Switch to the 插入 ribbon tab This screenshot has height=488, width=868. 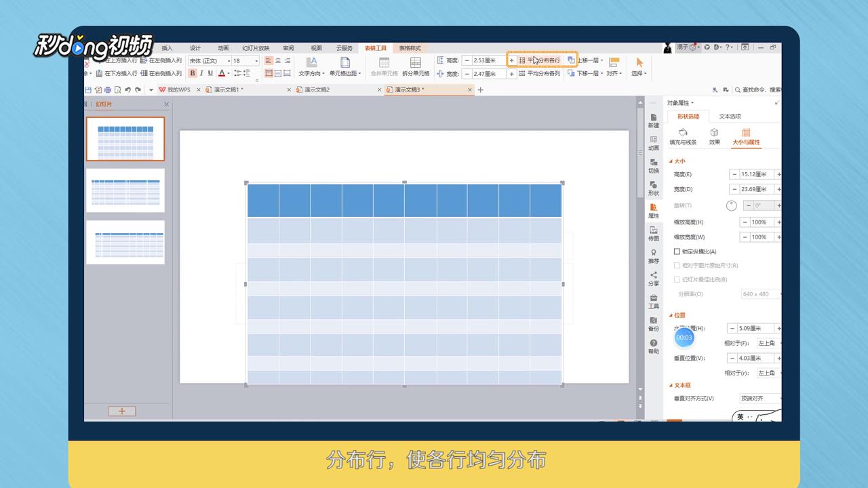pyautogui.click(x=167, y=48)
